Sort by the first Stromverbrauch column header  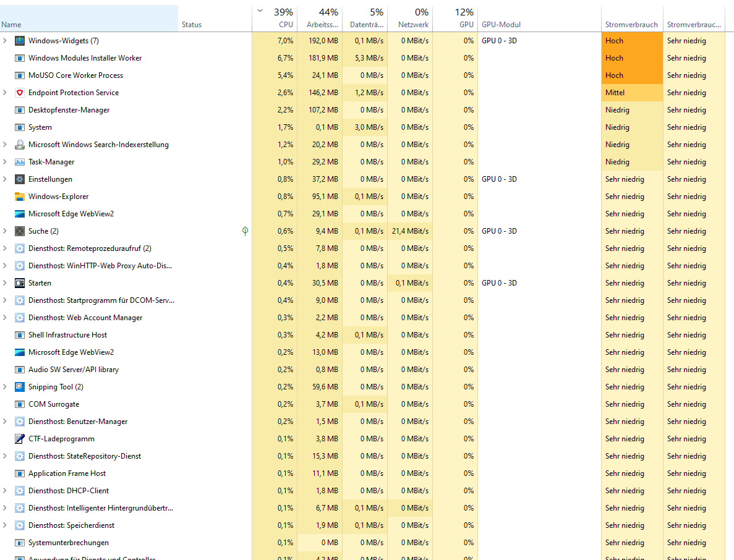pos(632,19)
